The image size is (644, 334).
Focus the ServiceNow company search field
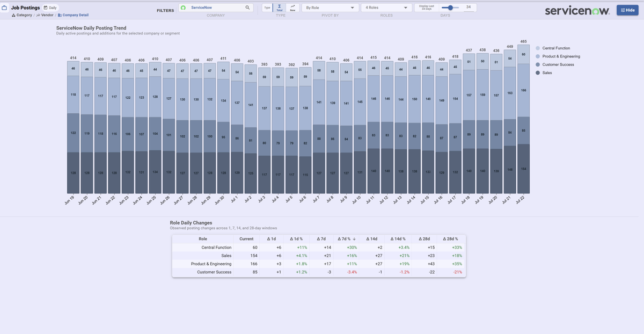click(x=215, y=8)
